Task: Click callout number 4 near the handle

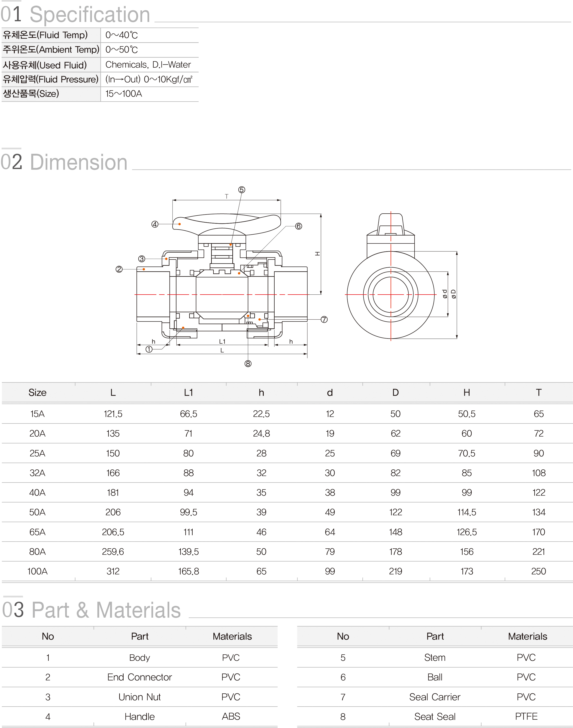Action: tap(155, 224)
